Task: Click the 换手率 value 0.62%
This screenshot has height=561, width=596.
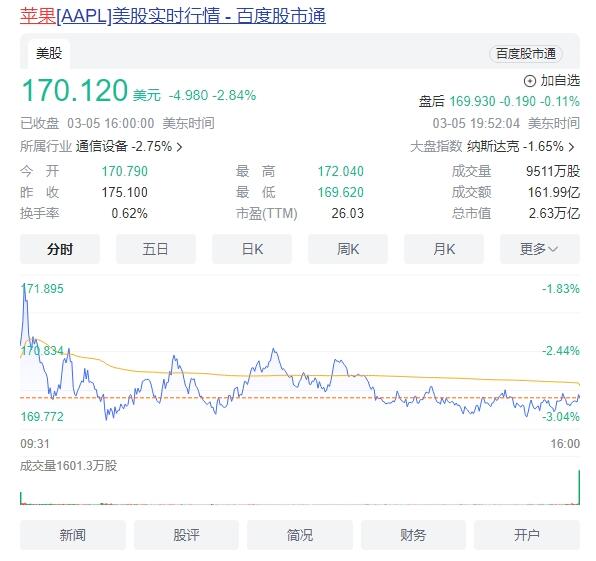Action: (x=130, y=213)
